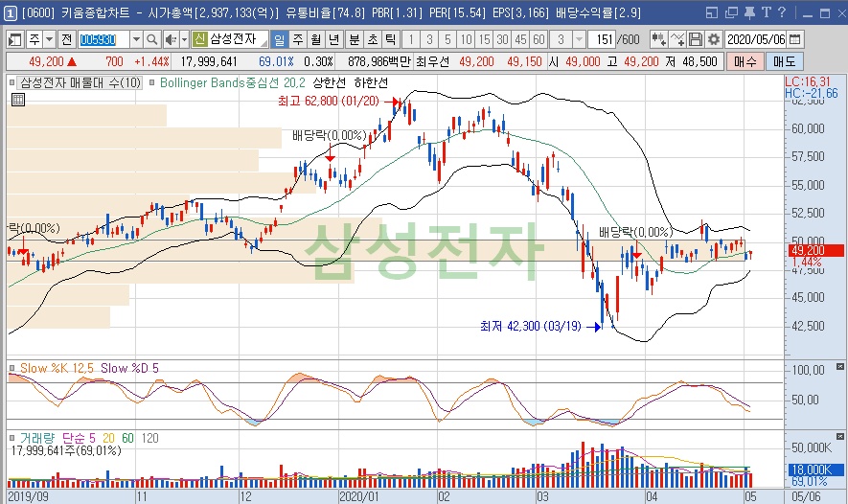Set interval to 60
This screenshot has height=504, width=848.
(x=539, y=39)
